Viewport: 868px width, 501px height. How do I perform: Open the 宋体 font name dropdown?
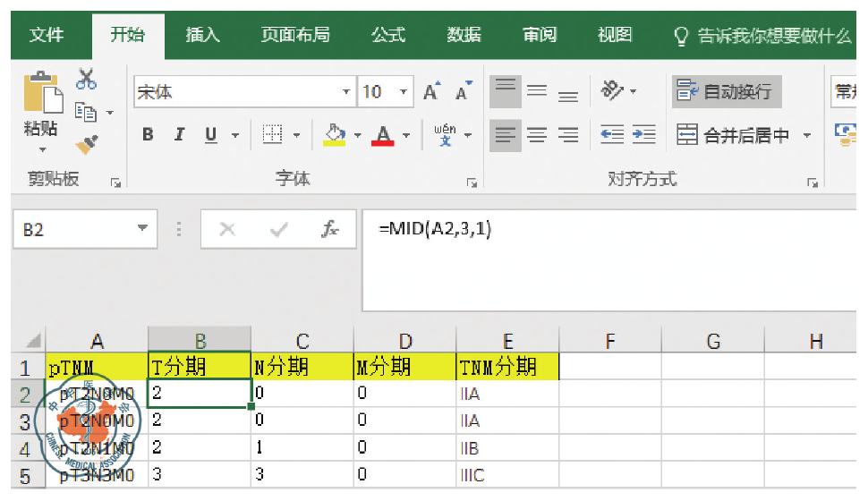tap(346, 92)
